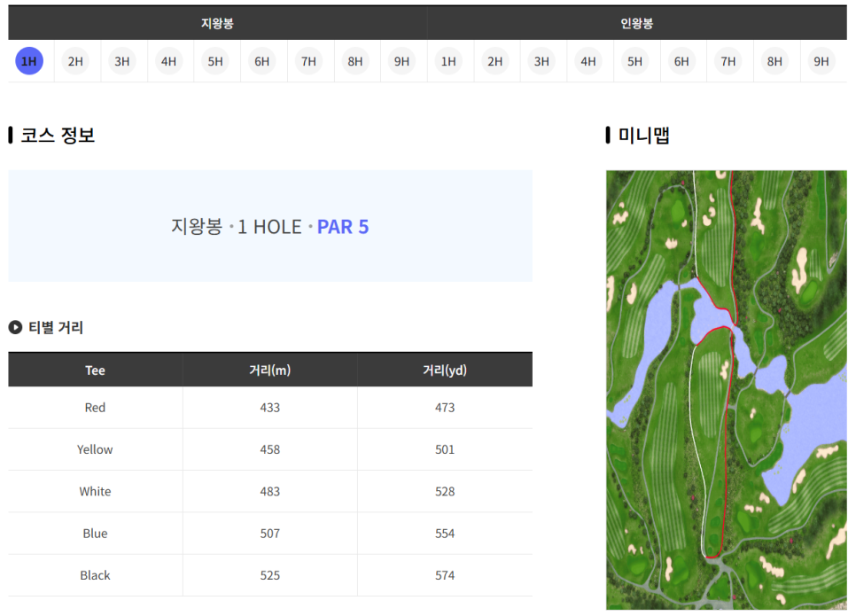Choose 7H button under 인왕봉
Image resolution: width=856 pixels, height=616 pixels.
tap(728, 61)
